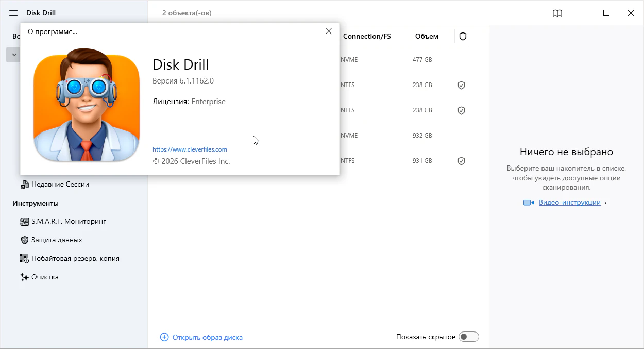Click the S.M.A.R.T. Мониторинг icon
Image resolution: width=644 pixels, height=349 pixels.
[24, 222]
